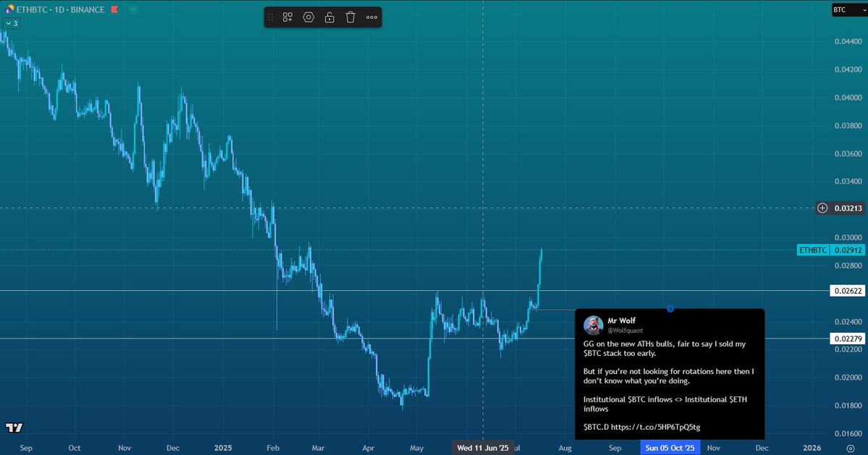The width and height of the screenshot is (868, 455).
Task: Click the 0.03800 price scale value
Action: click(848, 126)
